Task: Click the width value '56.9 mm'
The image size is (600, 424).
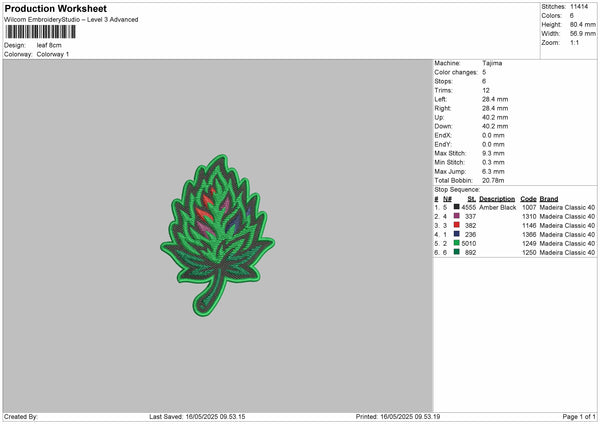Action: [583, 34]
